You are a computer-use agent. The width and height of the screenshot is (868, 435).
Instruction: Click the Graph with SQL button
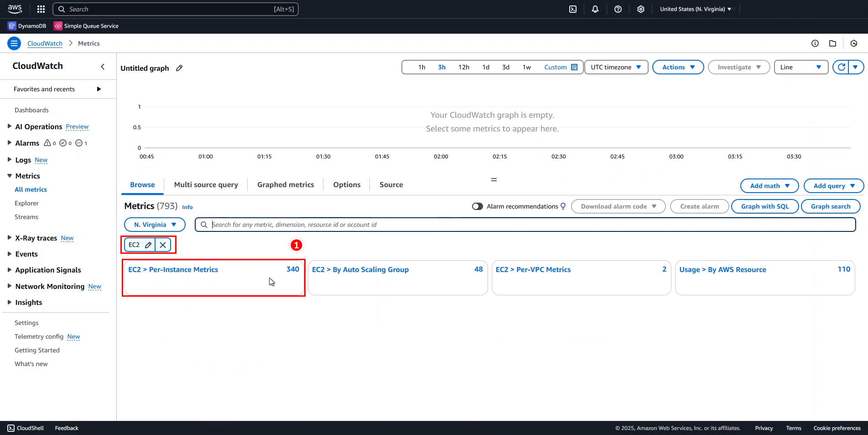coord(764,206)
